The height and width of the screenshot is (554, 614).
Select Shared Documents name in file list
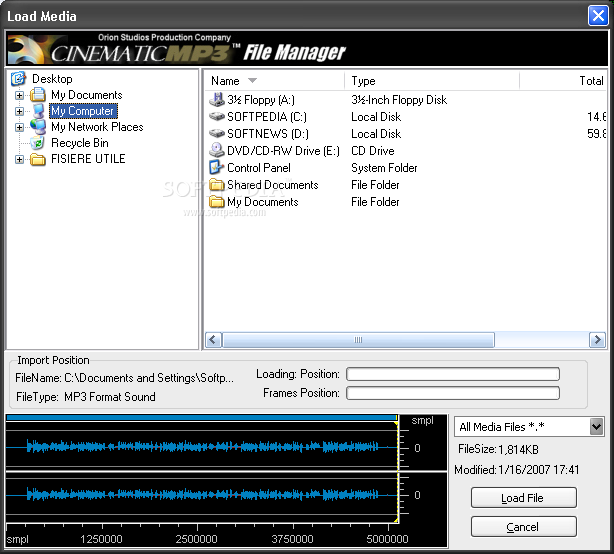click(x=273, y=184)
